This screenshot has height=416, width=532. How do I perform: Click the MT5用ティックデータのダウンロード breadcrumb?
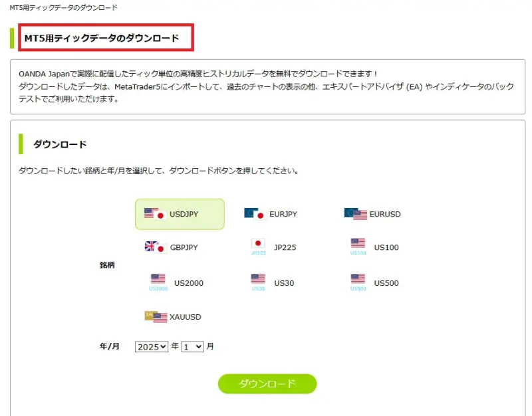pyautogui.click(x=63, y=8)
